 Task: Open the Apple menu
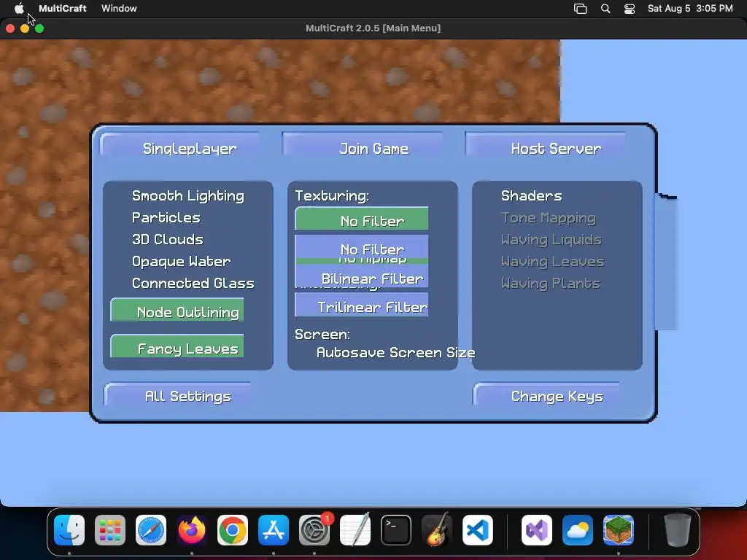click(19, 8)
